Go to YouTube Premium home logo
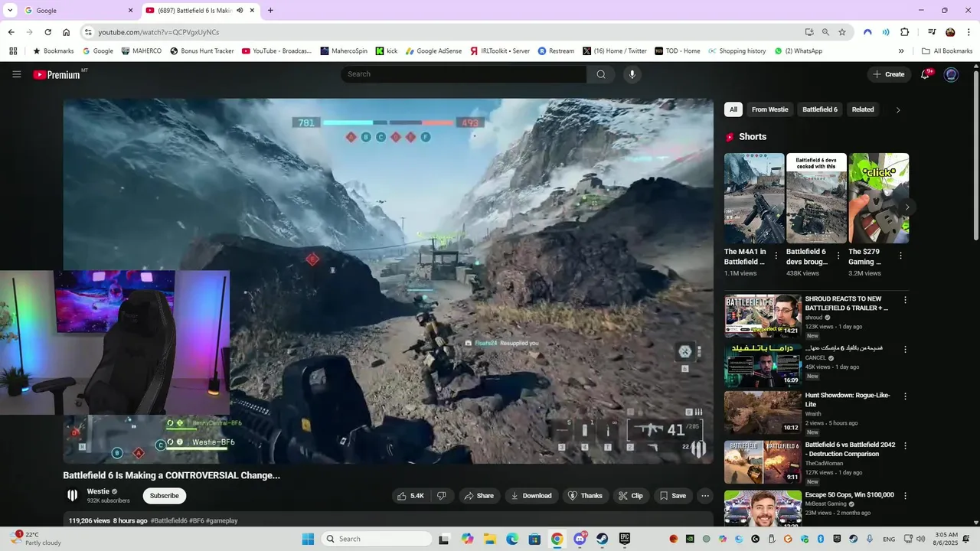Image resolution: width=980 pixels, height=551 pixels. [x=57, y=74]
